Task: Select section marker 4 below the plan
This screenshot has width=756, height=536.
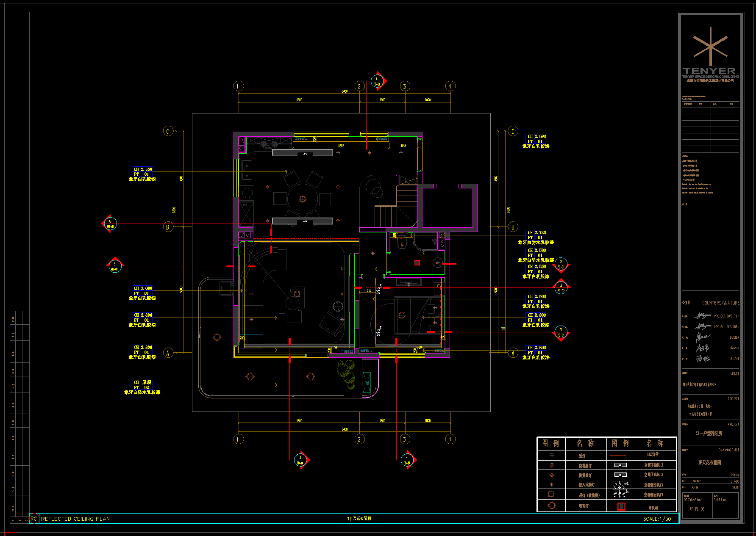Action: coord(408,460)
